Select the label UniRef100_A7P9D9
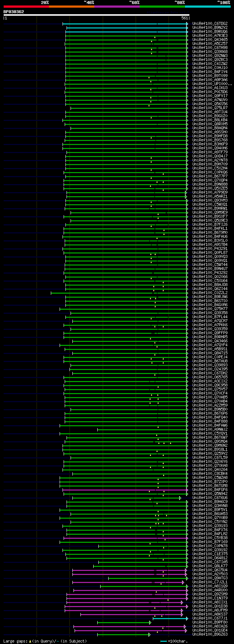 point(210,192)
